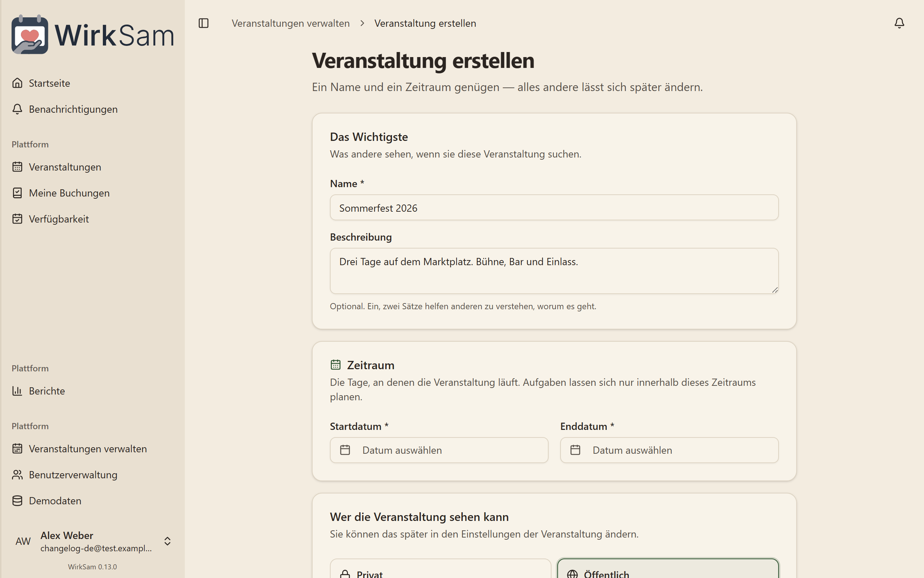Click the Berichte bar chart icon
The image size is (924, 578).
tap(17, 391)
